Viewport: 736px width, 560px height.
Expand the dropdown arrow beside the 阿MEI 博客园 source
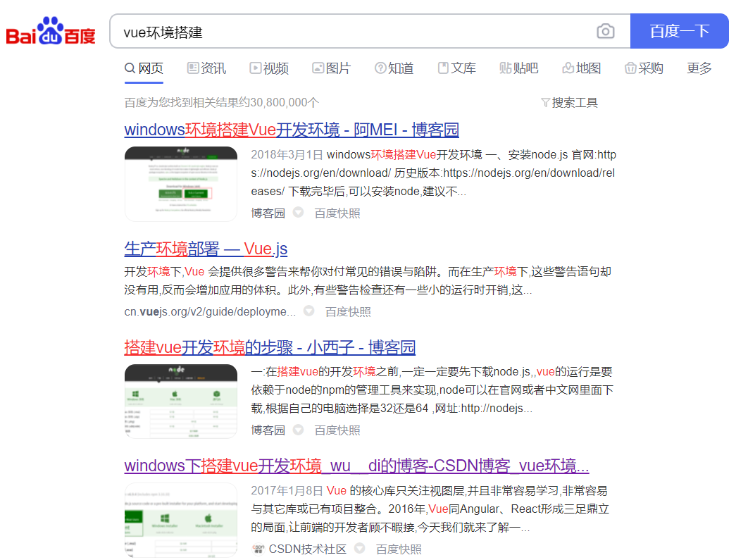click(298, 212)
